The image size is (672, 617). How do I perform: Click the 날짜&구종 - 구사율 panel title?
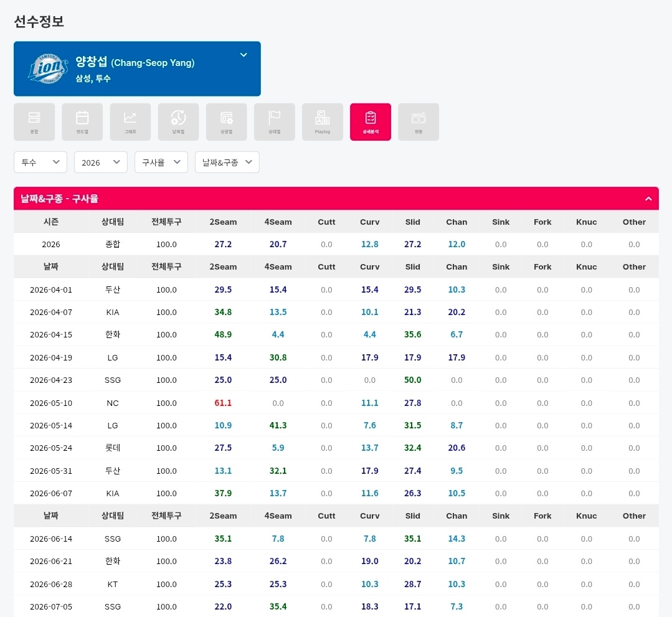59,199
